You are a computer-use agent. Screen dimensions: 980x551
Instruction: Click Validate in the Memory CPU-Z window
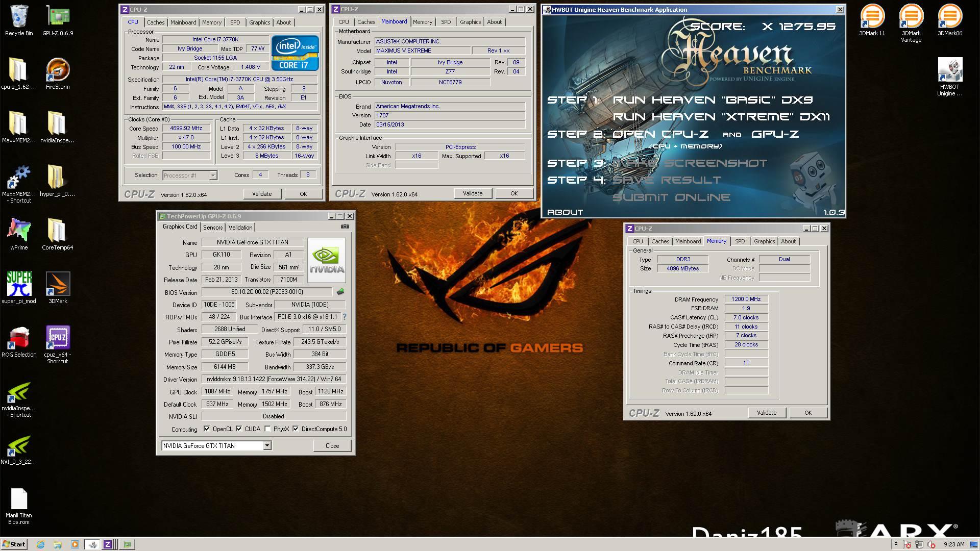tap(767, 413)
